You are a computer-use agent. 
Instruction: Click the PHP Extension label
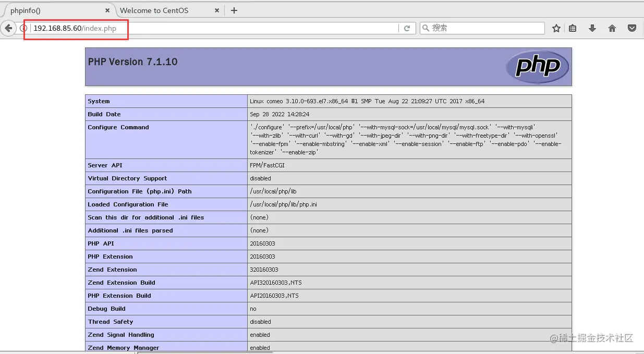click(110, 257)
